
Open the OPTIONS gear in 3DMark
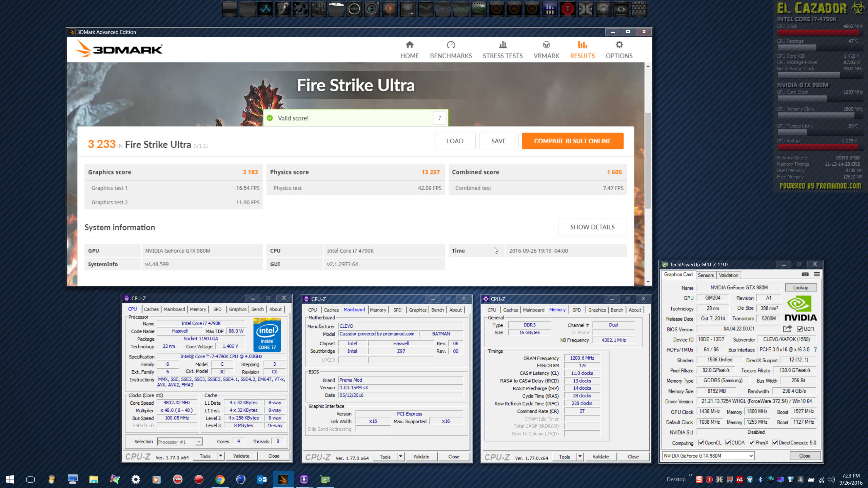pos(619,45)
